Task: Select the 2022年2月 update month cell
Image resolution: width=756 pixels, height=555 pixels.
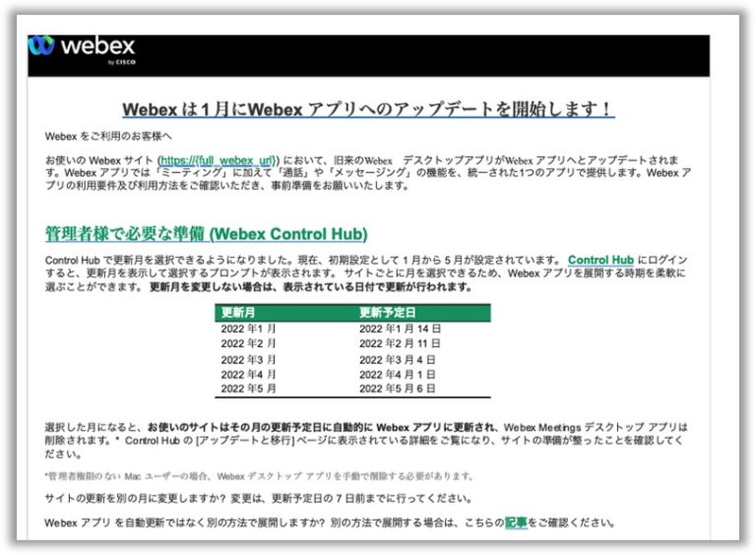Action: point(248,343)
